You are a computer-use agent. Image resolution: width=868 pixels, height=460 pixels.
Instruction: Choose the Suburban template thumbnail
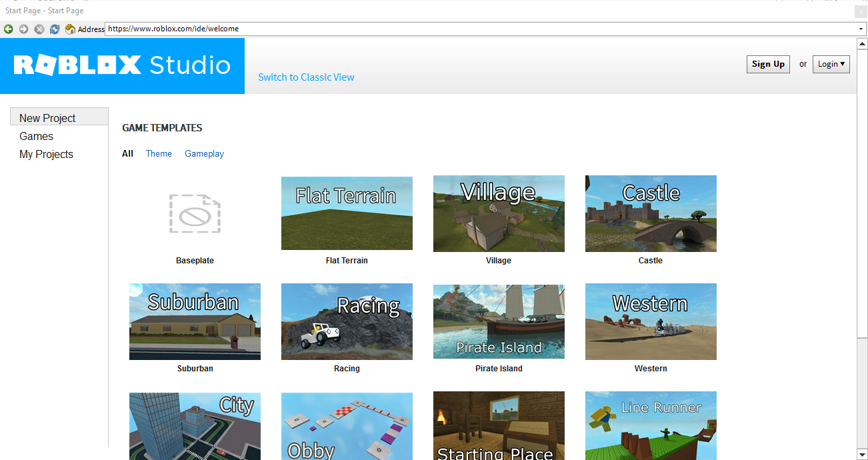195,321
